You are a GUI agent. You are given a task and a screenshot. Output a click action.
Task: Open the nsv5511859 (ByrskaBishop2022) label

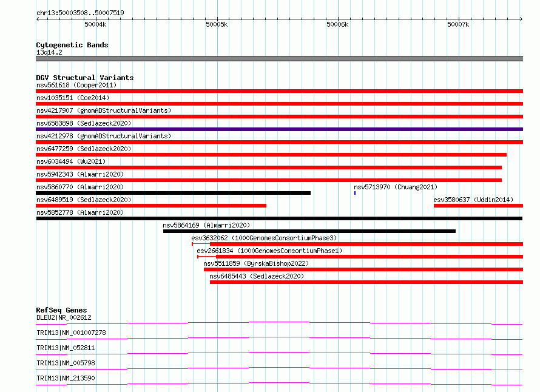[x=256, y=263]
